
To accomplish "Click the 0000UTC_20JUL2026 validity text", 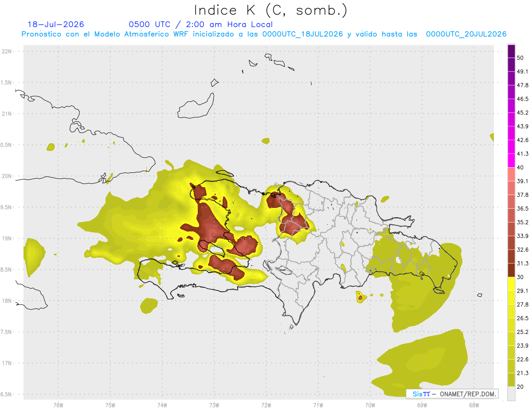I will [466, 34].
